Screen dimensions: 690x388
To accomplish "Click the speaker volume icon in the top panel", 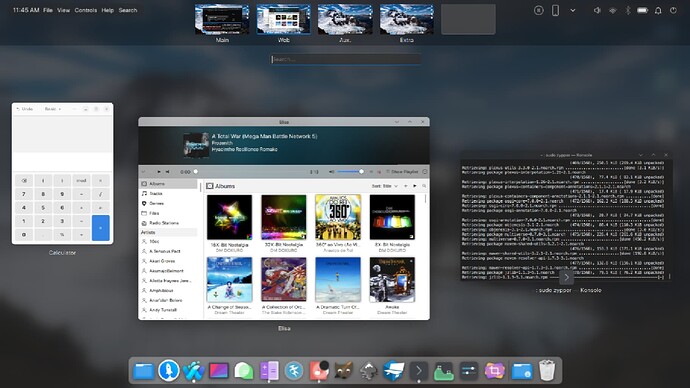I will click(x=597, y=10).
